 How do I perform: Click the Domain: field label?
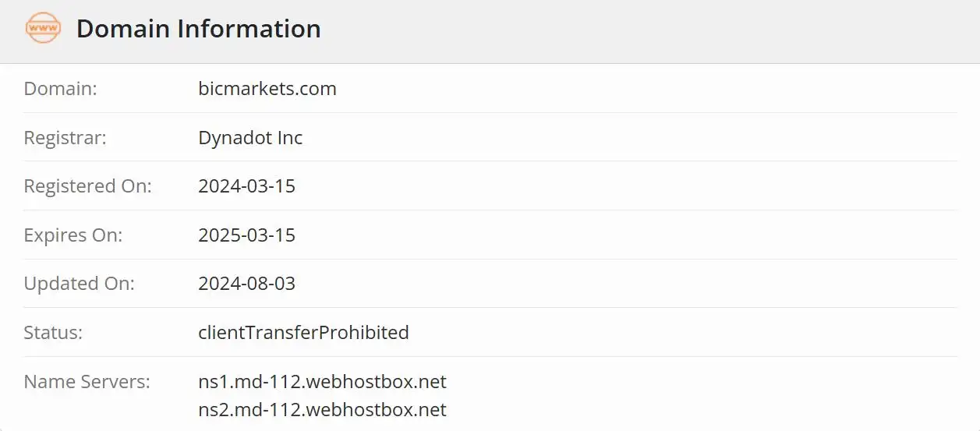click(x=60, y=89)
